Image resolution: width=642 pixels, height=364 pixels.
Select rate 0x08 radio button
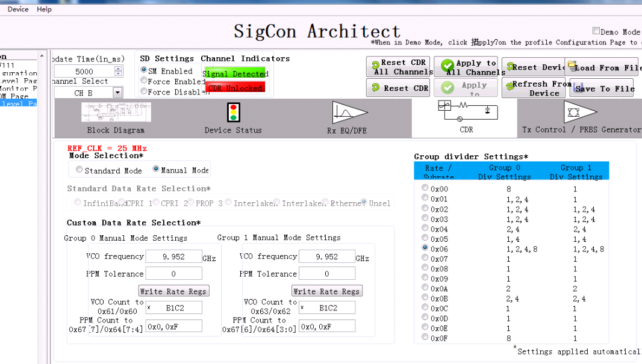(425, 268)
